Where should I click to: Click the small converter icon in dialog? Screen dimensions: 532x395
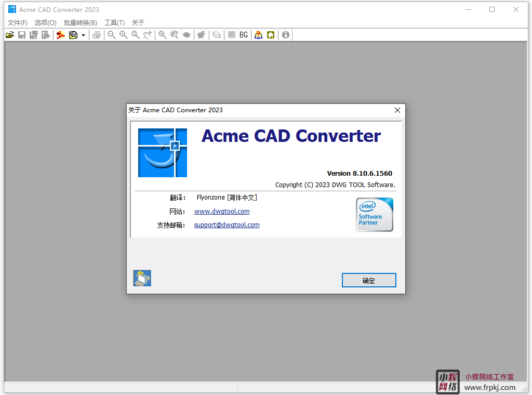click(x=142, y=278)
